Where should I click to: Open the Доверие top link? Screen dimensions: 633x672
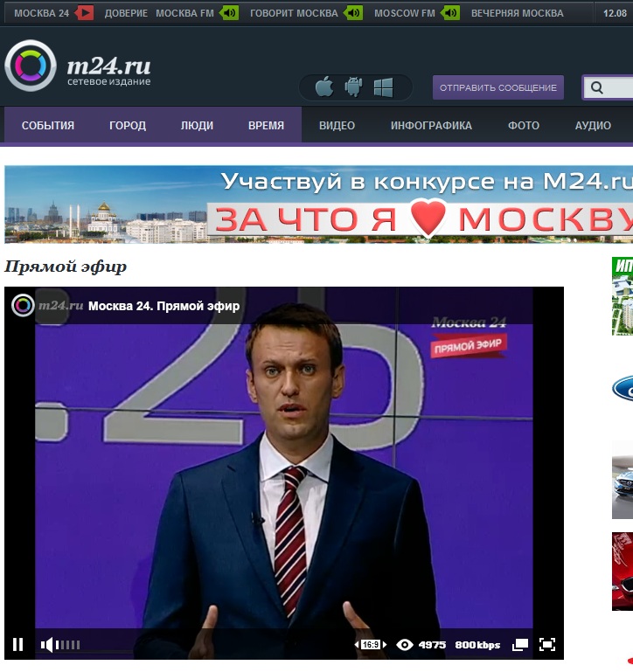coord(126,13)
